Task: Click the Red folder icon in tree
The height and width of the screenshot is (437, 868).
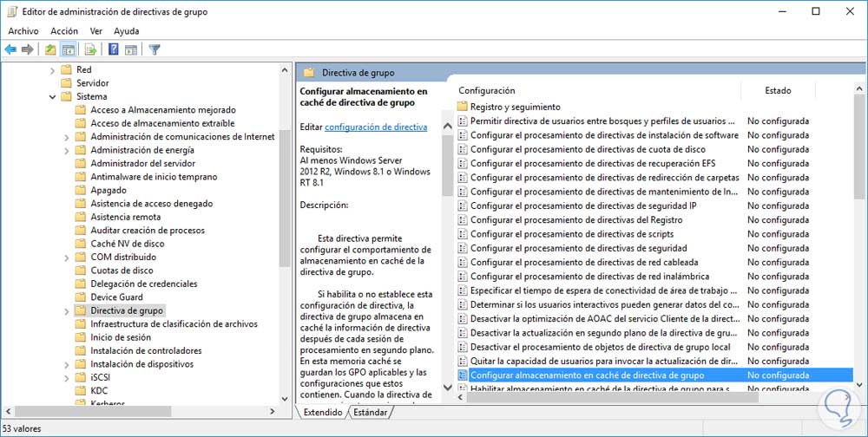Action: point(67,69)
